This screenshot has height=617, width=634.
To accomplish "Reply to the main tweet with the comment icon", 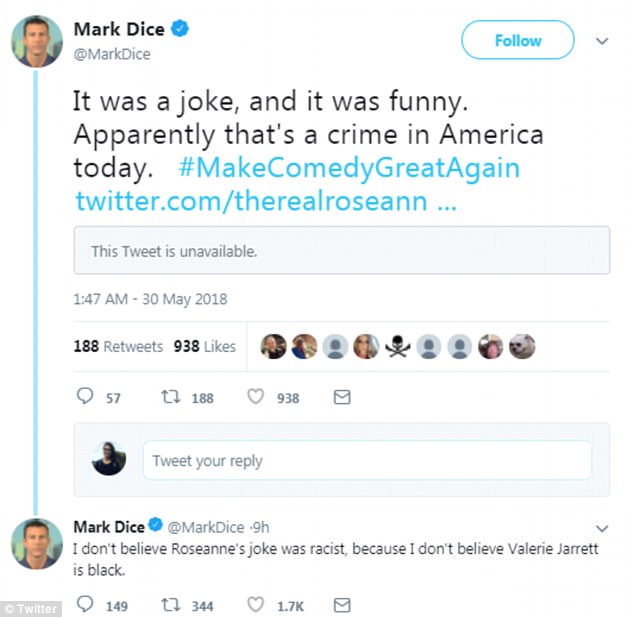I will click(86, 397).
